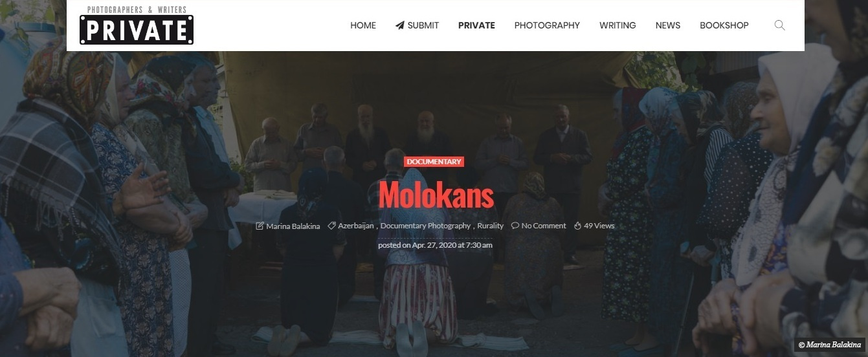This screenshot has width=868, height=357.
Task: Open the Writing menu
Action: coord(618,25)
